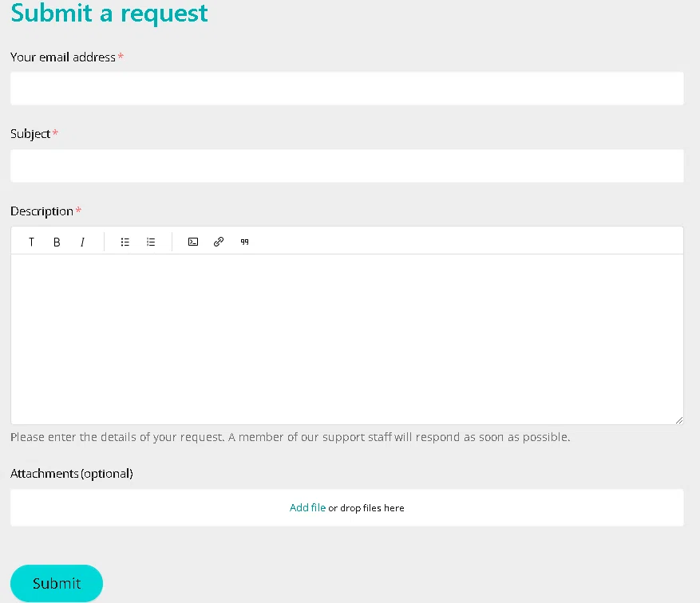The width and height of the screenshot is (700, 603).
Task: Click inside the Description text area
Action: pyautogui.click(x=347, y=339)
